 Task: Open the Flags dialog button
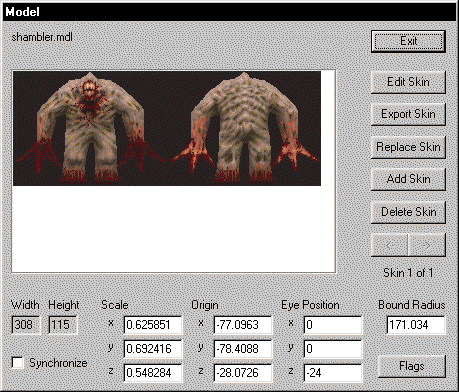(412, 366)
